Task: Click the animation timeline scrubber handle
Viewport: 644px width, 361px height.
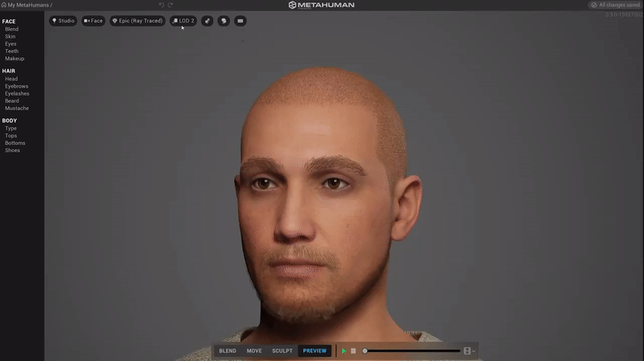Action: (365, 351)
